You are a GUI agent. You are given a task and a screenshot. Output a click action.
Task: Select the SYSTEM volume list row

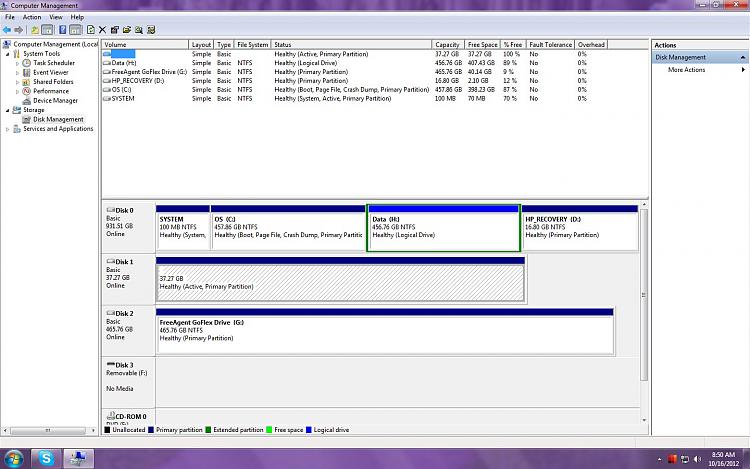point(354,98)
